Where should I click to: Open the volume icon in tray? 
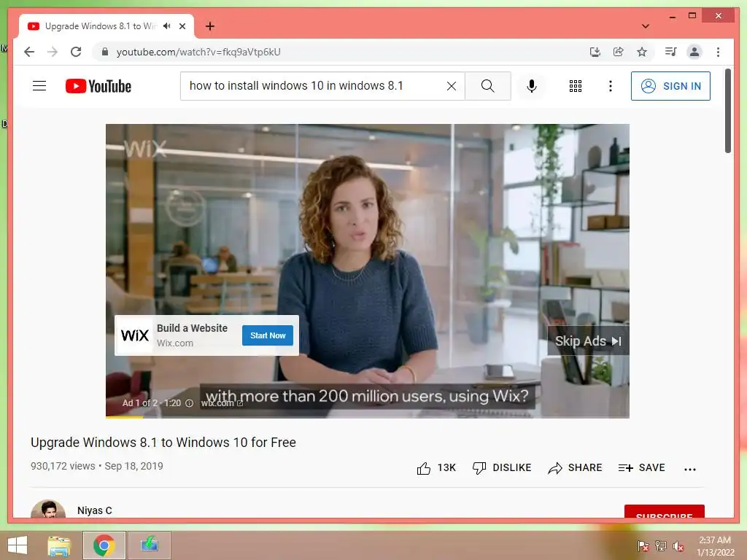click(x=678, y=546)
